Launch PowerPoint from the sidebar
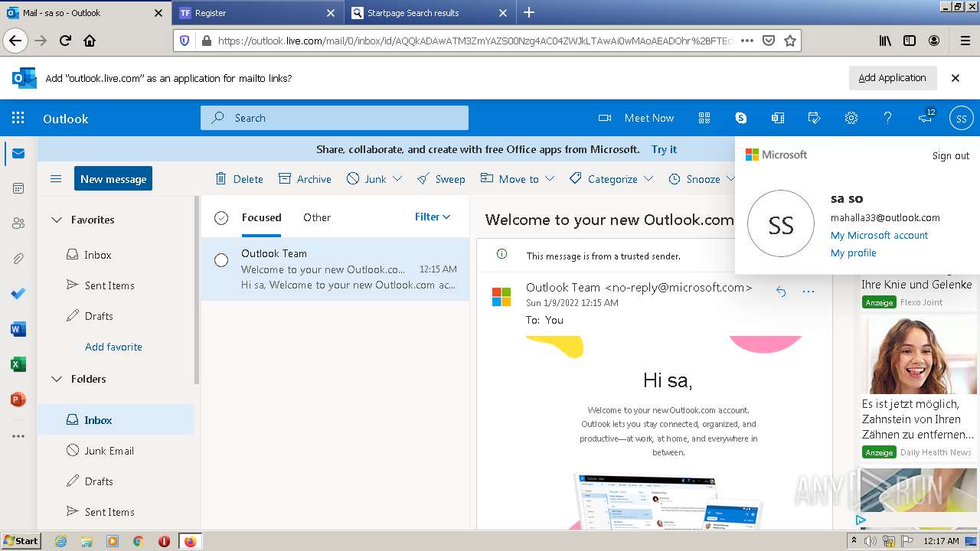Image resolution: width=980 pixels, height=551 pixels. [18, 399]
